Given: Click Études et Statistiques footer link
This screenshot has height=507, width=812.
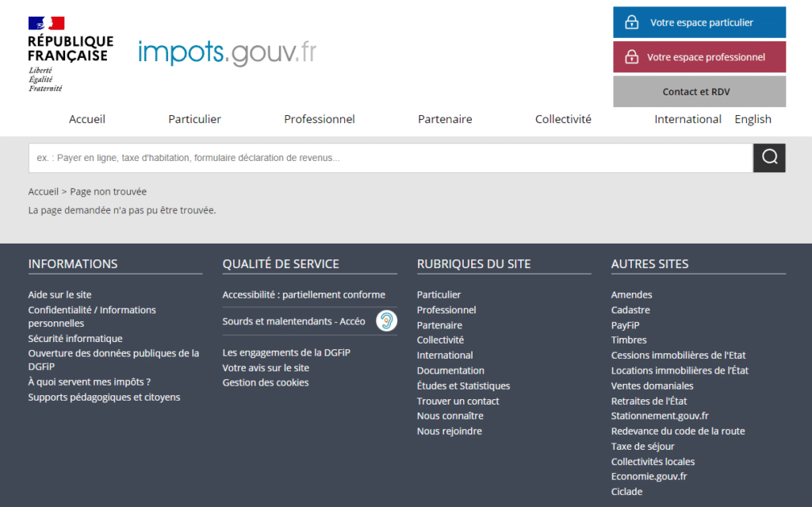Looking at the screenshot, I should [x=463, y=386].
